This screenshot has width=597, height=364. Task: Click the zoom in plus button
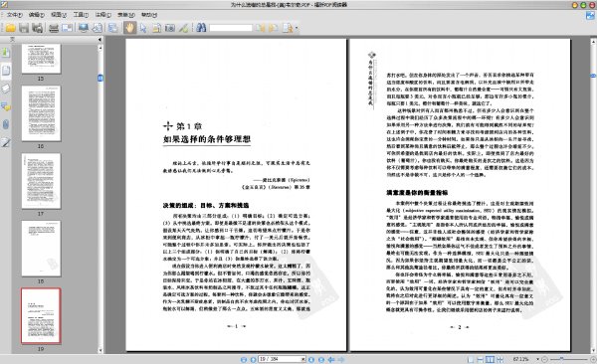(x=593, y=359)
